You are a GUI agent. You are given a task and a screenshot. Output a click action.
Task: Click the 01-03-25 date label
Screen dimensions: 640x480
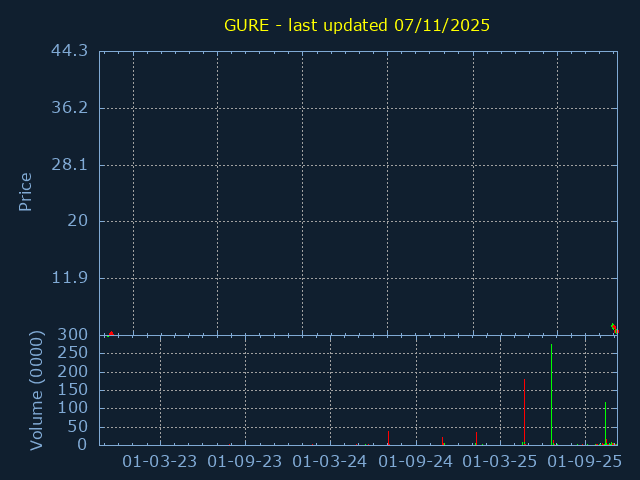[500, 461]
